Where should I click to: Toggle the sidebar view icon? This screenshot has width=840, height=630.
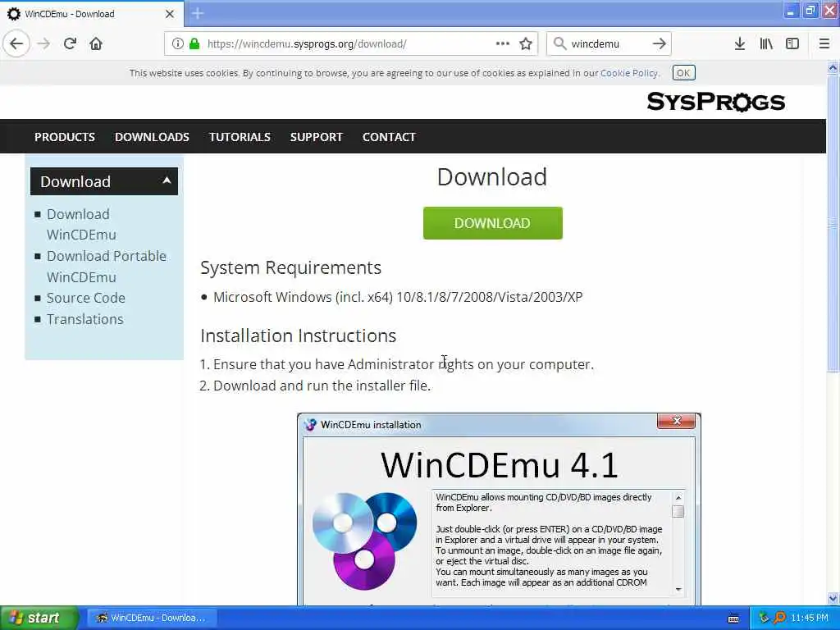pos(792,44)
